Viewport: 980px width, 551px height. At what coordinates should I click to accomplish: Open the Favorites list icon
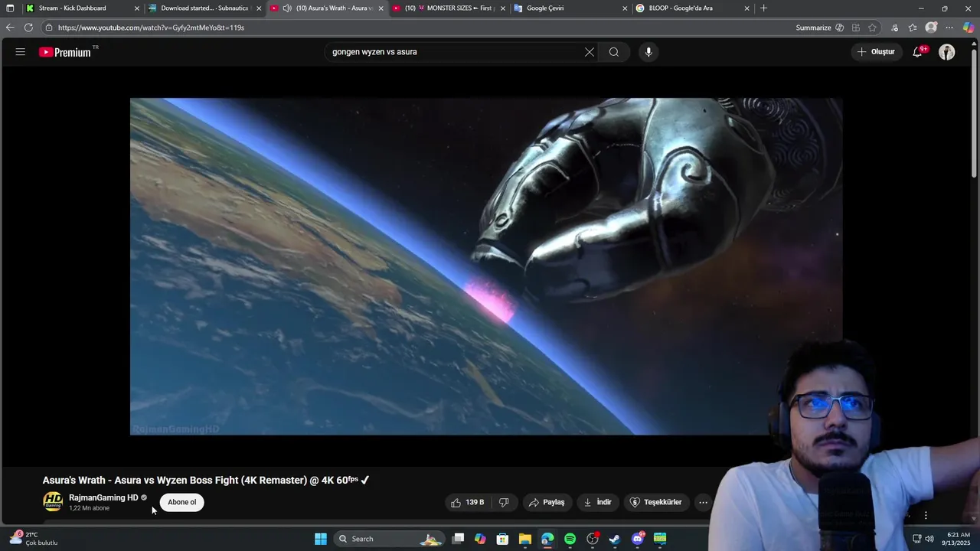(913, 28)
